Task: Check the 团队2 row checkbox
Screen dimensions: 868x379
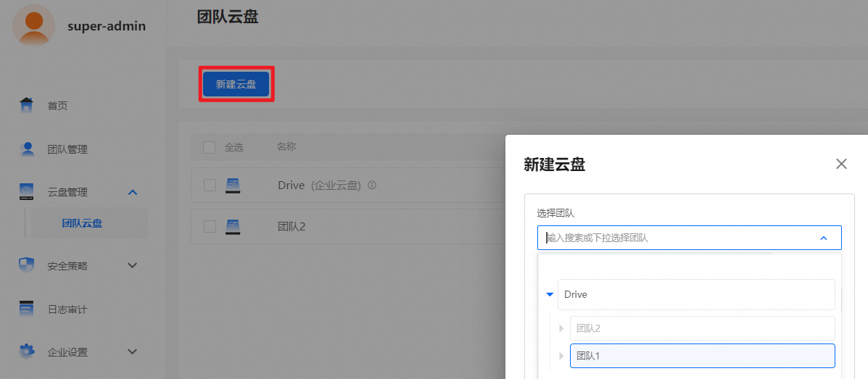Action: 210,226
